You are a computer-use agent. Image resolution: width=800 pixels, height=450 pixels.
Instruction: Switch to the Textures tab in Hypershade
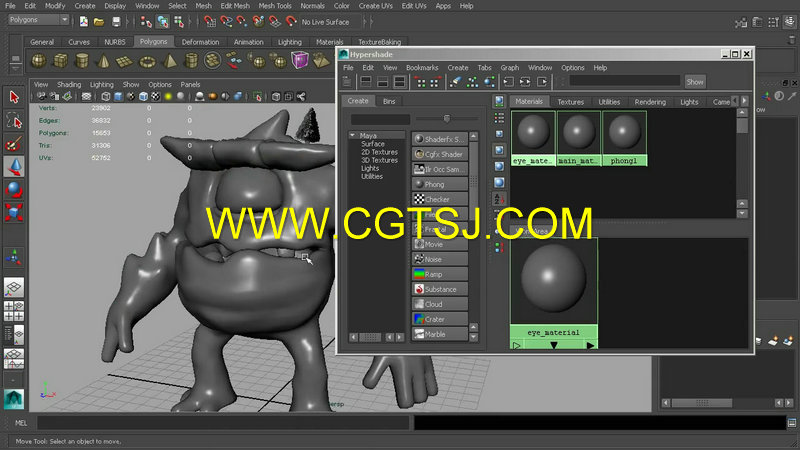tap(570, 102)
